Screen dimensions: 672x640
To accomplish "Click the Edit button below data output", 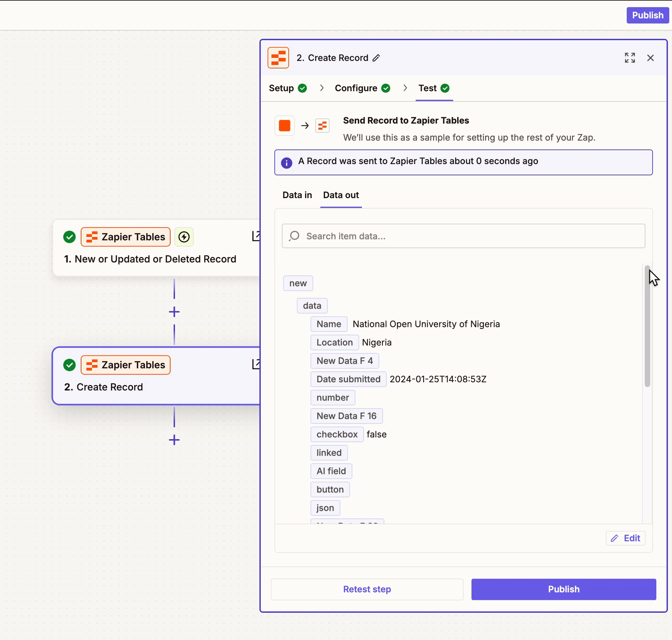I will click(625, 538).
